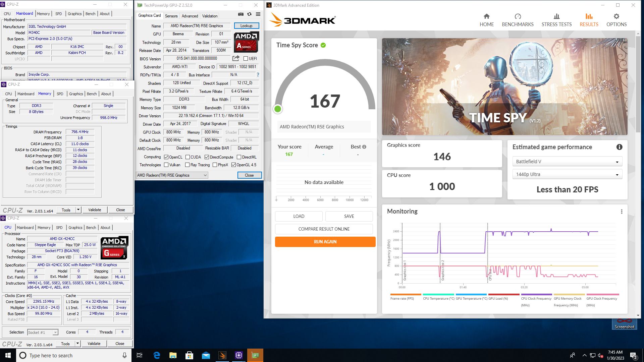The width and height of the screenshot is (644, 362).
Task: Open SPD tab in top CPU-Z window
Action: click(58, 14)
